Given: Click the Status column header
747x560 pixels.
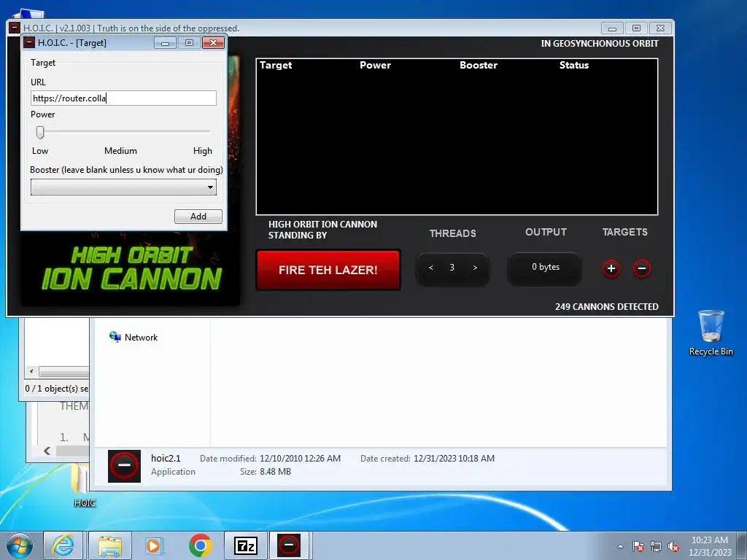Looking at the screenshot, I should tap(574, 65).
